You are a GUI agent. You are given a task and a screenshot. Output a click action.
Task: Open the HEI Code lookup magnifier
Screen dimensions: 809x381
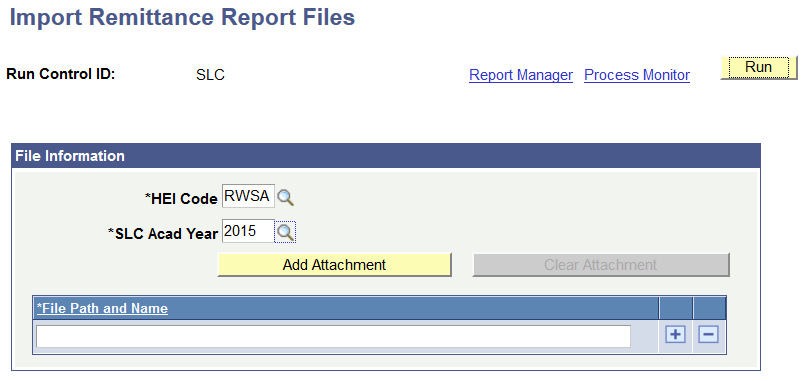(x=285, y=197)
